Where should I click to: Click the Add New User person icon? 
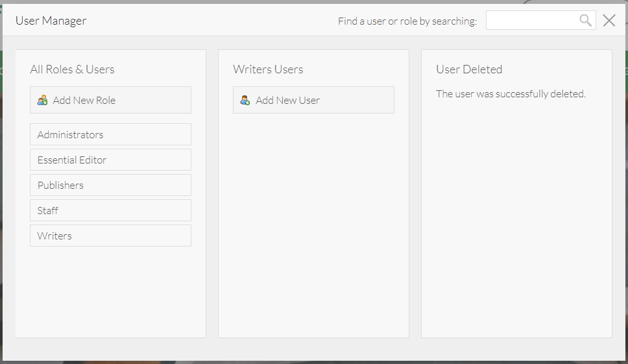click(x=245, y=100)
